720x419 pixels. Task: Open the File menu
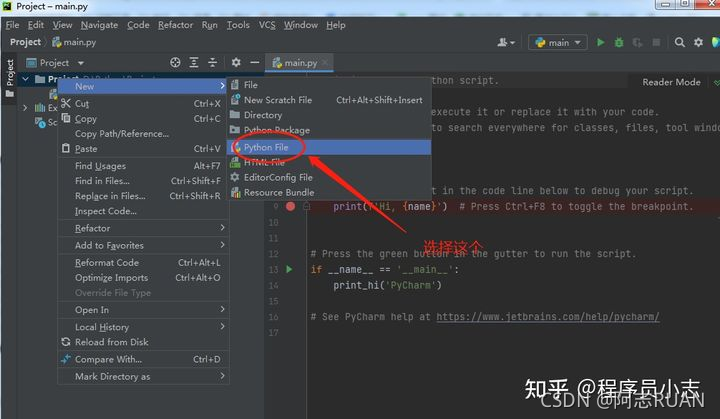[12, 25]
